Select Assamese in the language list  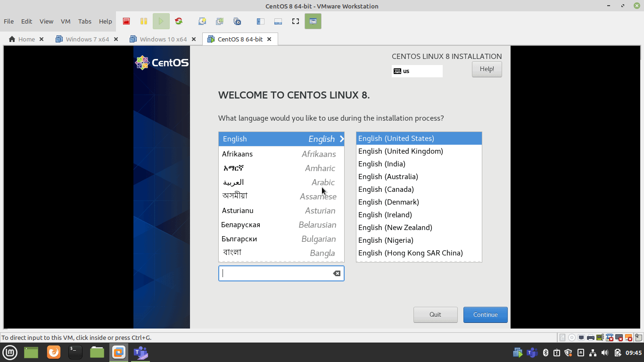point(281,197)
